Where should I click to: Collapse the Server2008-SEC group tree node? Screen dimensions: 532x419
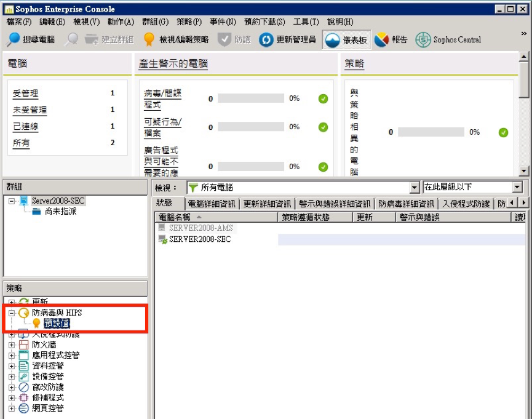click(12, 201)
